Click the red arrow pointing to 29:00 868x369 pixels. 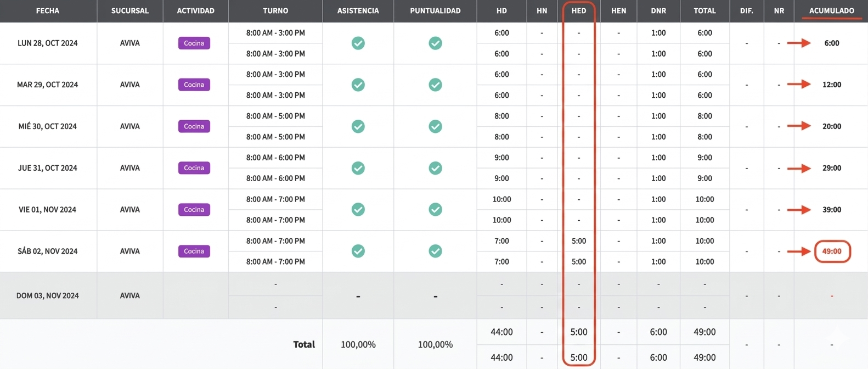click(799, 168)
